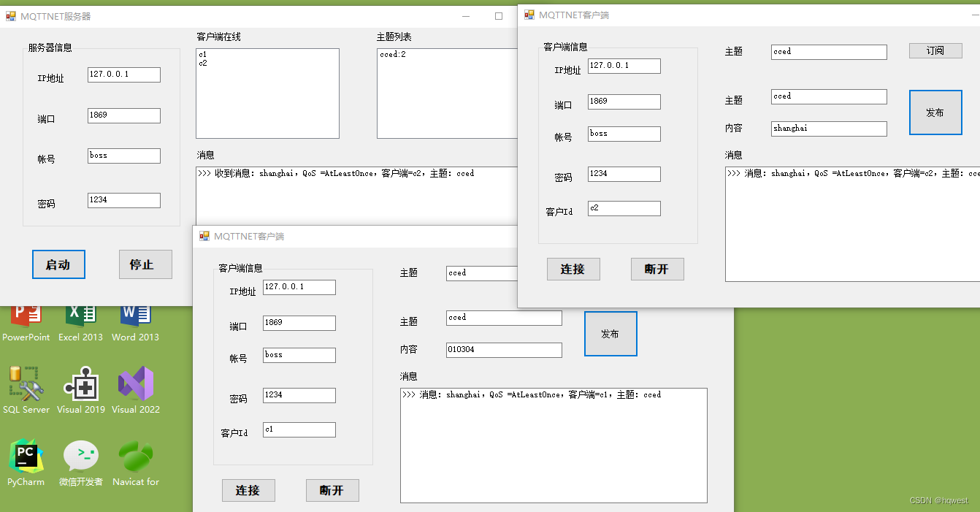The image size is (980, 512).
Task: Focus c2 client 密码 field
Action: (x=624, y=174)
